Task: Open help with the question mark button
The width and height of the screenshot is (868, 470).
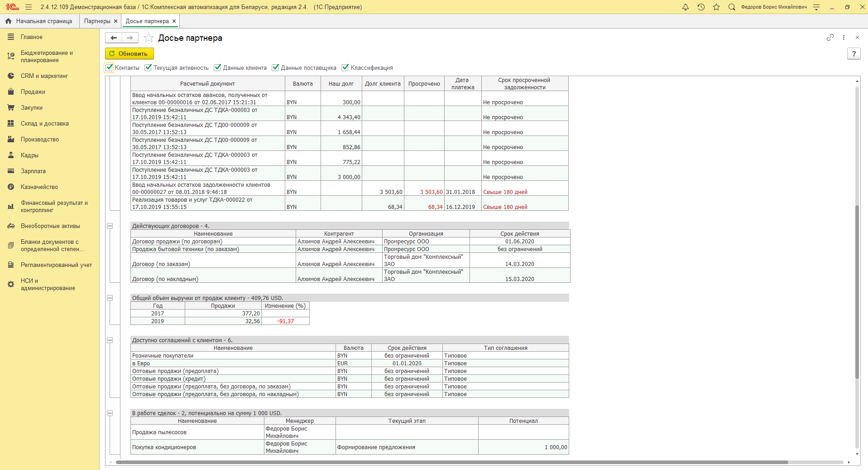Action: point(854,53)
